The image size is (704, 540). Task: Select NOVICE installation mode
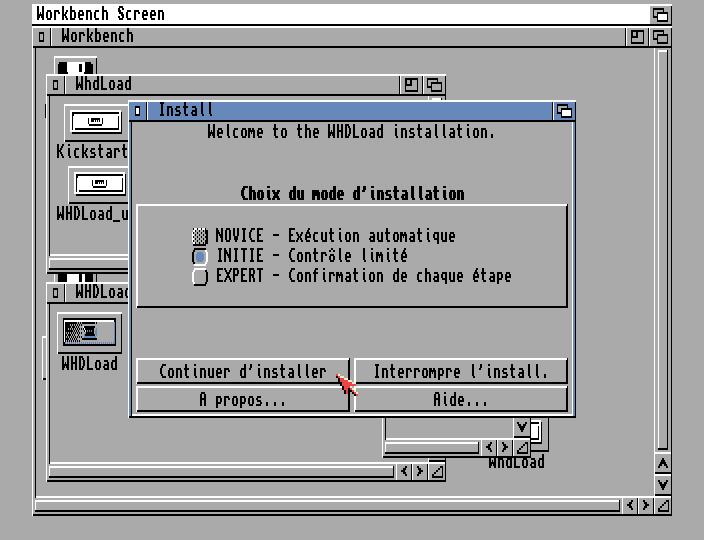[x=200, y=236]
